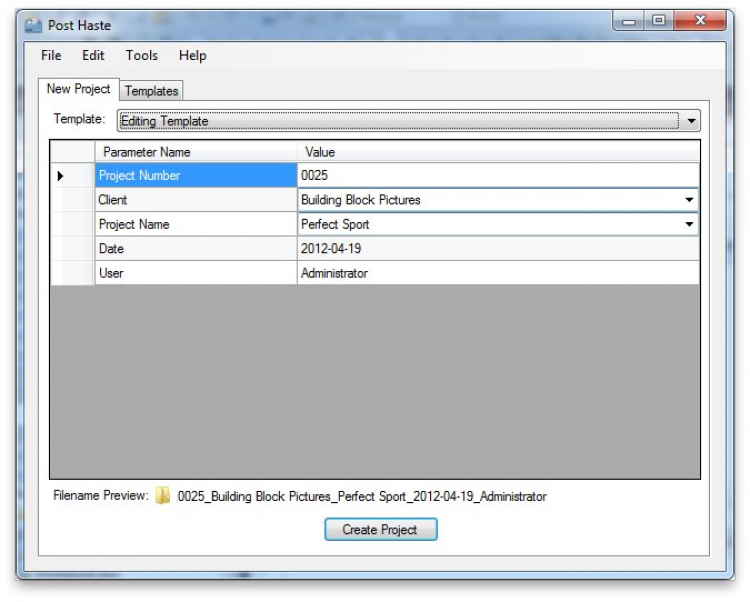
Task: Click the Parameter Name column header
Action: (196, 152)
